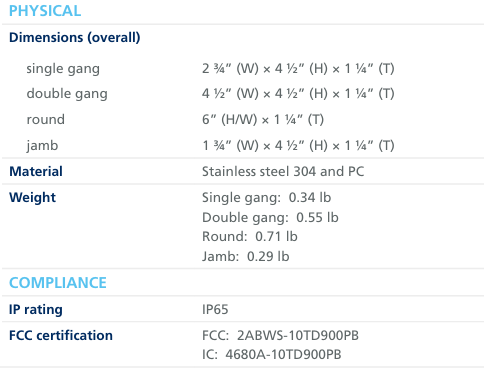Click the round 6" (H/W) dimension value
The width and height of the screenshot is (484, 374).
click(263, 120)
